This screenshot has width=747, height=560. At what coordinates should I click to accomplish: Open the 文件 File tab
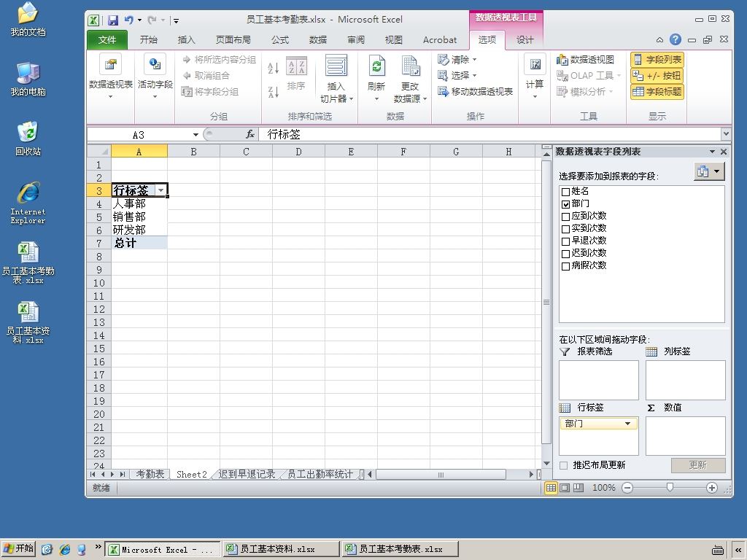click(107, 39)
